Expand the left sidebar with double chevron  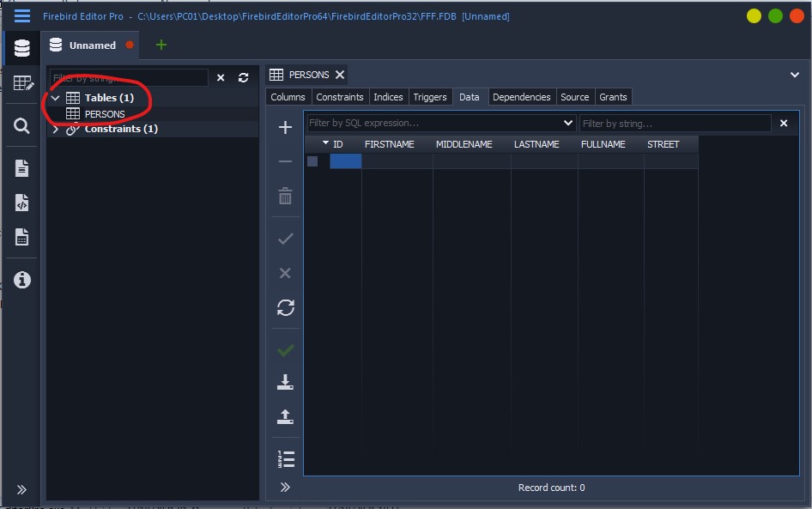21,489
